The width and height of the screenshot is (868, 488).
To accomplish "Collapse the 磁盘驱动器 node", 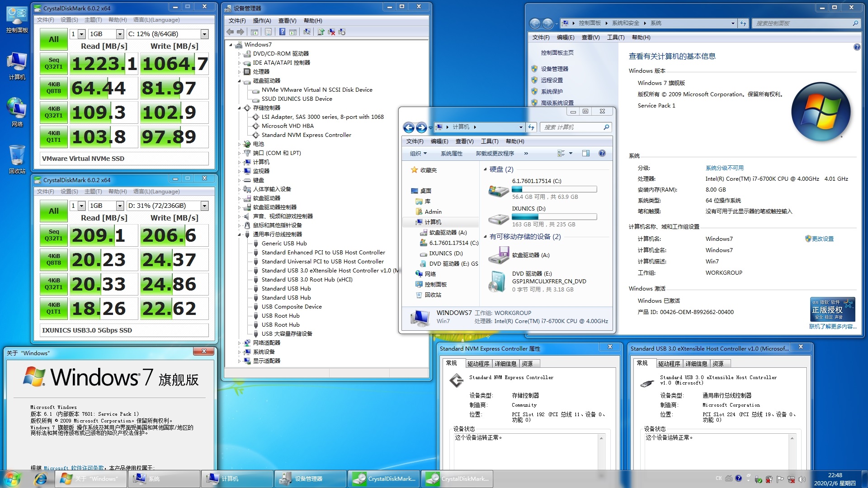I will click(x=240, y=81).
